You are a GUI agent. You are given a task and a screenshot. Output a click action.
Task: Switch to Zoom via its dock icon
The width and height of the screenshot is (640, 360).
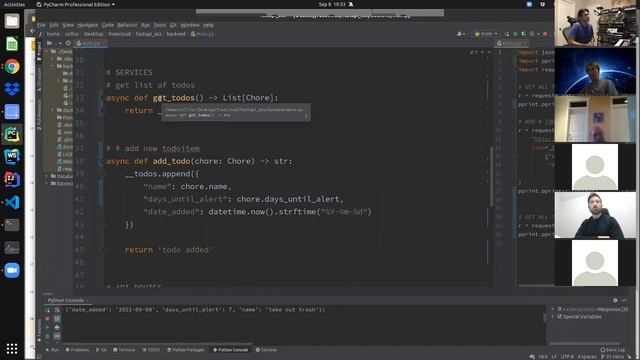pos(12,270)
